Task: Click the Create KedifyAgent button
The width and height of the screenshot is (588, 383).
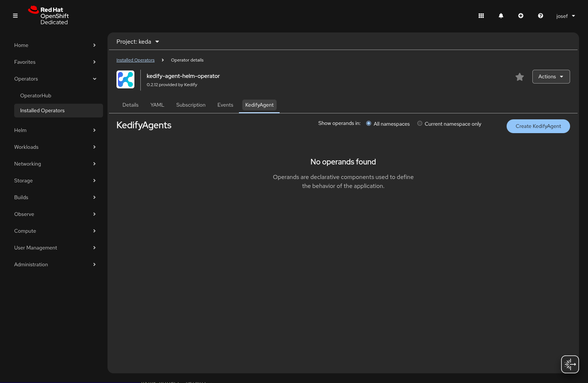Action: pos(538,126)
